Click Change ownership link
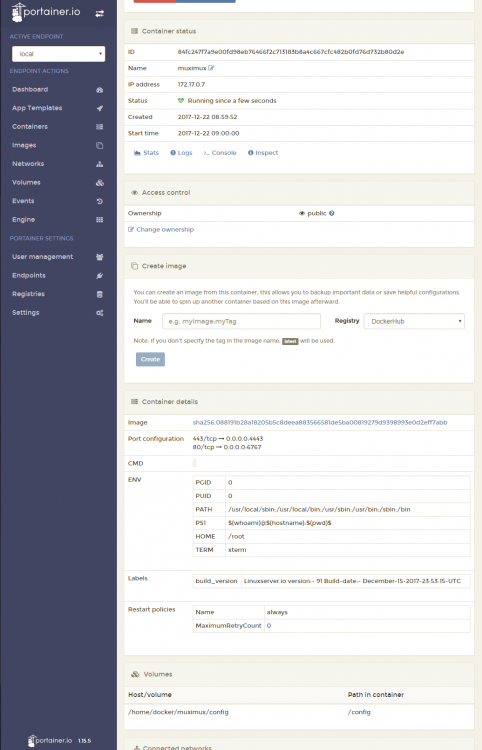This screenshot has width=482, height=750. tap(161, 230)
